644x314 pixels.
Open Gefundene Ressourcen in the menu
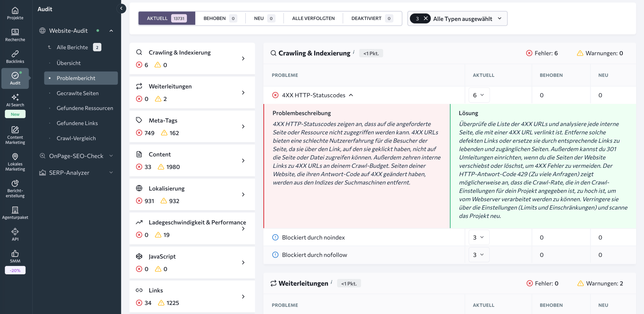[85, 108]
